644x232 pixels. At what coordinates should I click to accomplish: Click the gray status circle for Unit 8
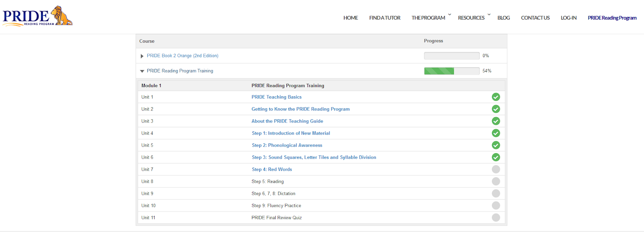coord(496,182)
